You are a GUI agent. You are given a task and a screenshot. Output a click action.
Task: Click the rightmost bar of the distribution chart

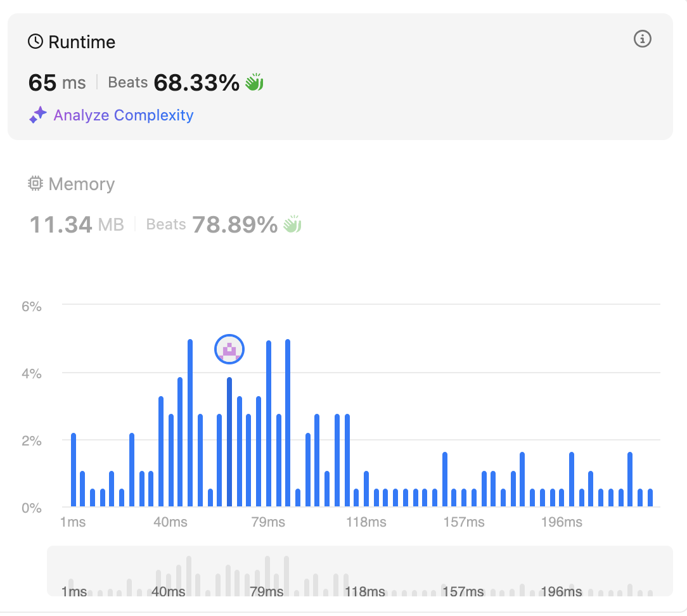tap(650, 497)
